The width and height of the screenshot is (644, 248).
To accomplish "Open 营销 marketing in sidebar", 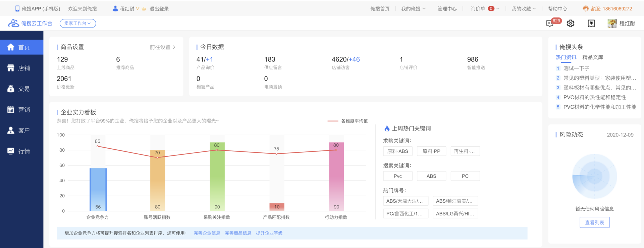I will click(22, 110).
